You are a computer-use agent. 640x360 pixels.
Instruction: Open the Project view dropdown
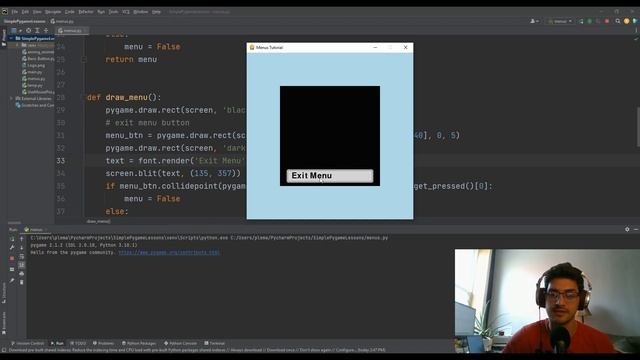point(16,31)
